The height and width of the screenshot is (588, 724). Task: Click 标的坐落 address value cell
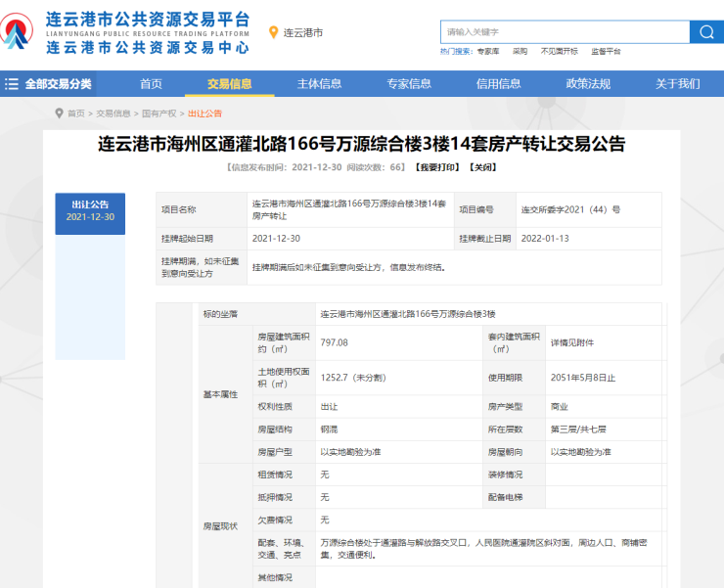[488, 314]
